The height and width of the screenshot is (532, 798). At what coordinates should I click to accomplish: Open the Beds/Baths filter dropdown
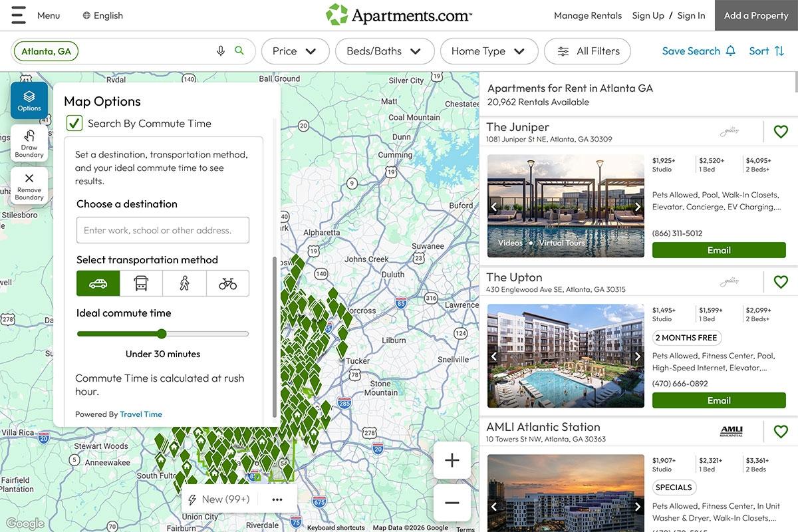[384, 51]
